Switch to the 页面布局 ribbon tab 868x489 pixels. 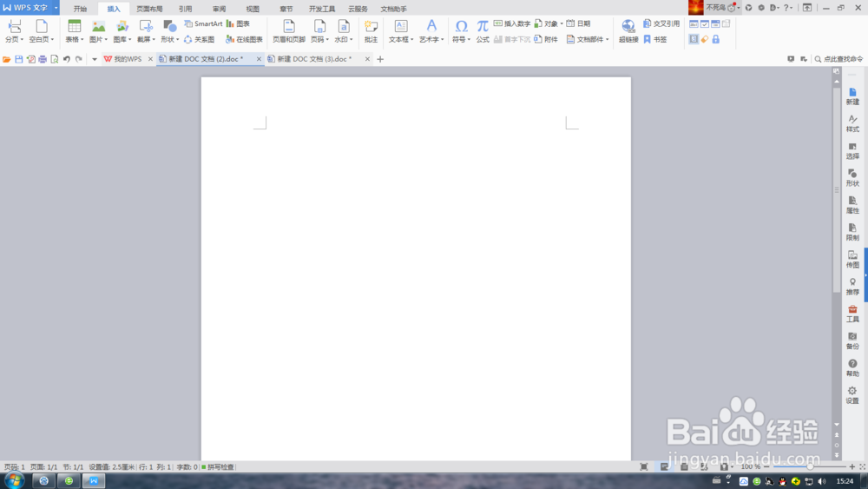pyautogui.click(x=149, y=9)
